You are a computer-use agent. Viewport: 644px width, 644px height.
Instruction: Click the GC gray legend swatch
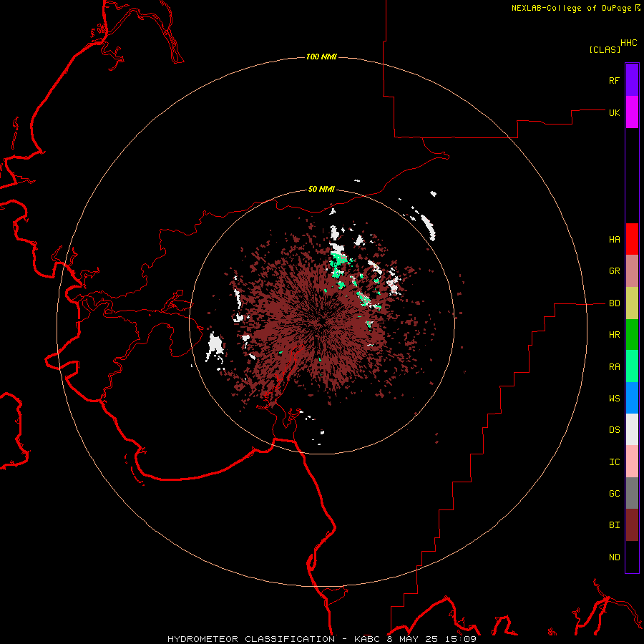(632, 493)
